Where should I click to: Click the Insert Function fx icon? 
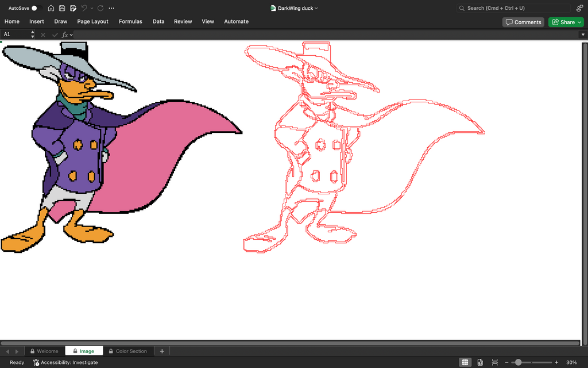click(x=64, y=34)
